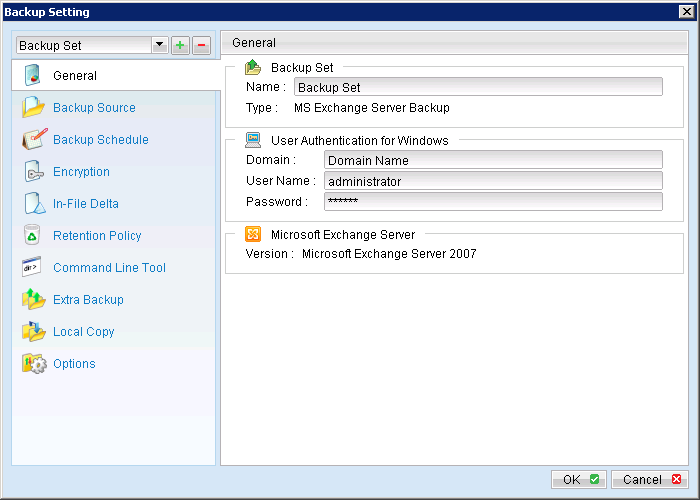
Task: Select the In-File Delta icon
Action: tap(34, 204)
